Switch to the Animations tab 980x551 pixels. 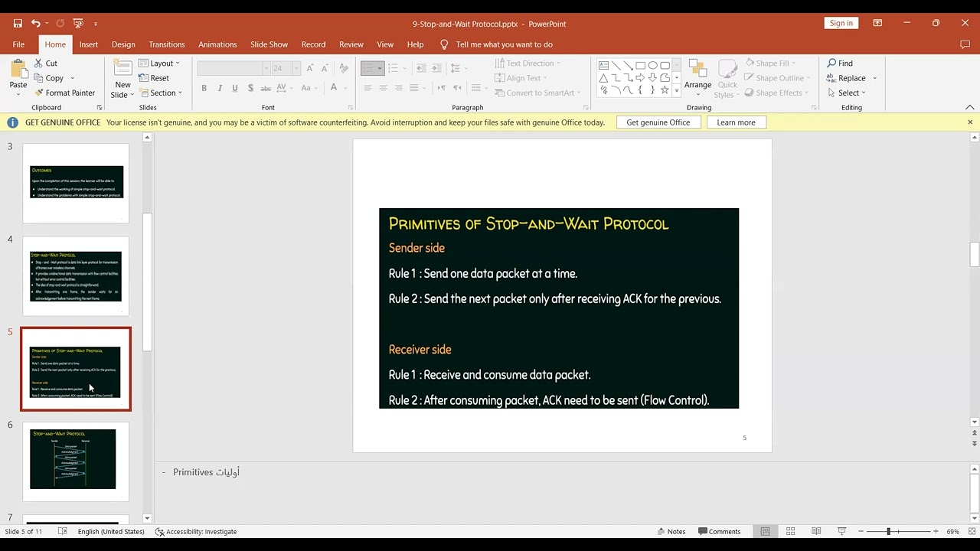(x=217, y=44)
